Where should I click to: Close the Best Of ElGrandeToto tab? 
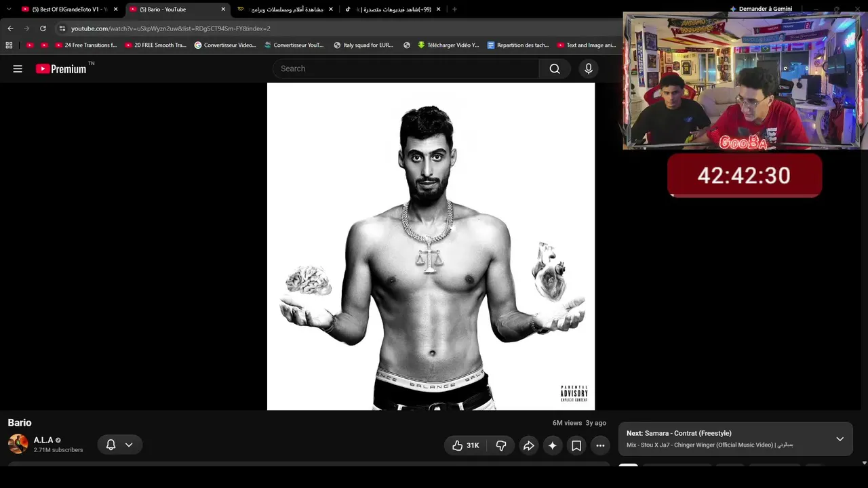click(116, 9)
